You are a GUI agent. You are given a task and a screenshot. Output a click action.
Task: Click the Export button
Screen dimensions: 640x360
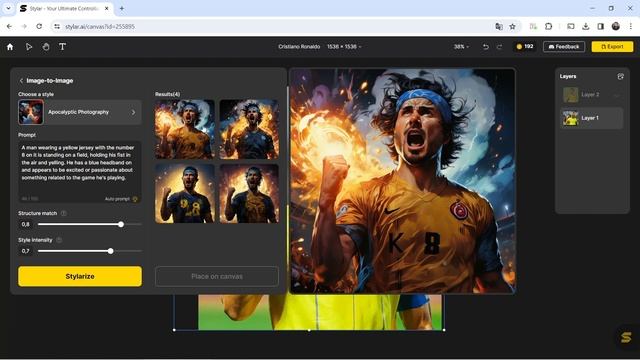coord(612,47)
